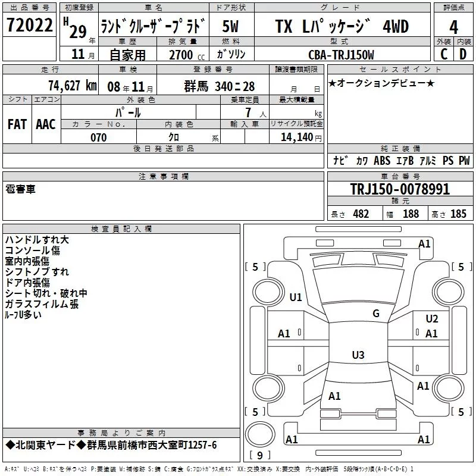Click the inspector note コンソール傷
Image resolution: width=476 pixels, height=476 pixels.
coord(33,250)
